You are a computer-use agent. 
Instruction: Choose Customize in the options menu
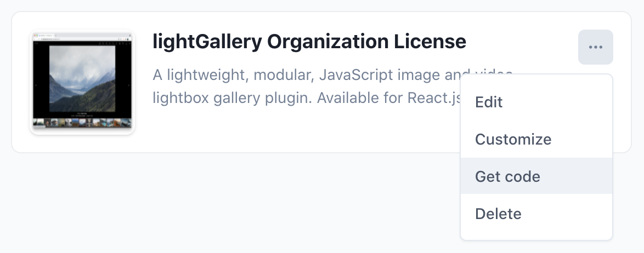513,139
